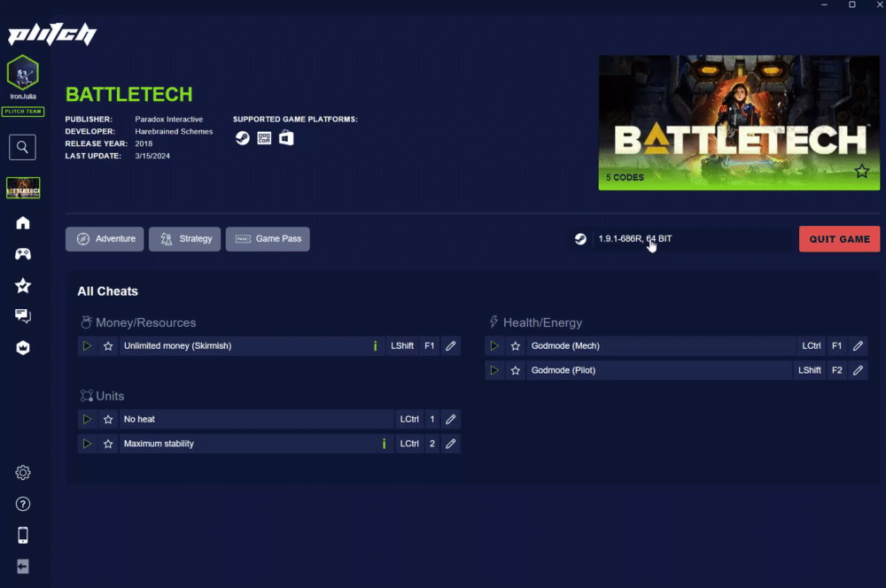Open the hexagon shield icon in sidebar
The height and width of the screenshot is (588, 886).
click(23, 347)
